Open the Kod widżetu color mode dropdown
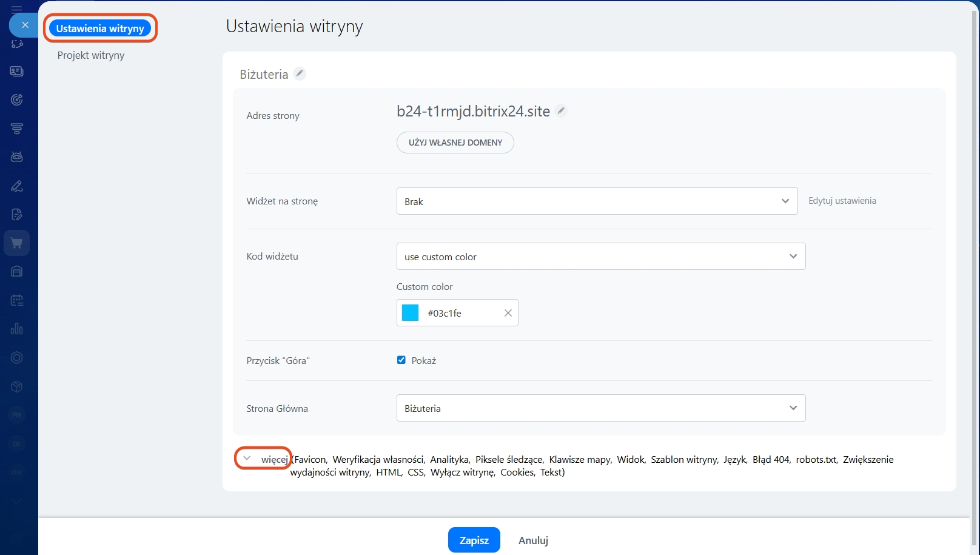The height and width of the screenshot is (555, 980). click(600, 257)
